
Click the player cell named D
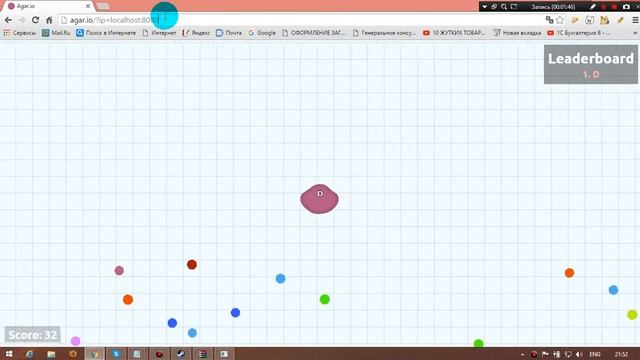tap(319, 199)
